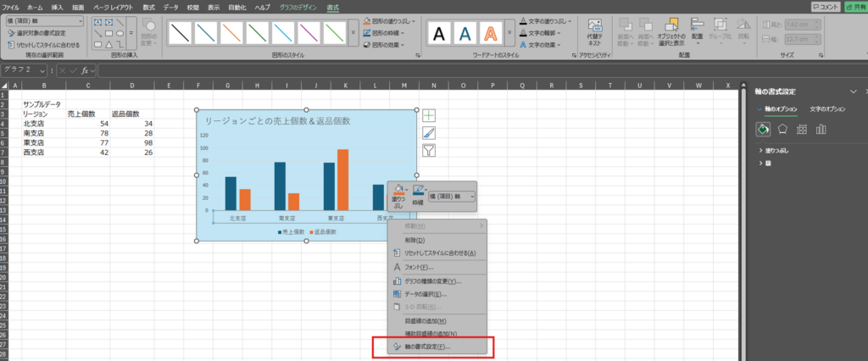Select Fill & Line icon in pane
This screenshot has width=868, height=361.
click(x=764, y=129)
